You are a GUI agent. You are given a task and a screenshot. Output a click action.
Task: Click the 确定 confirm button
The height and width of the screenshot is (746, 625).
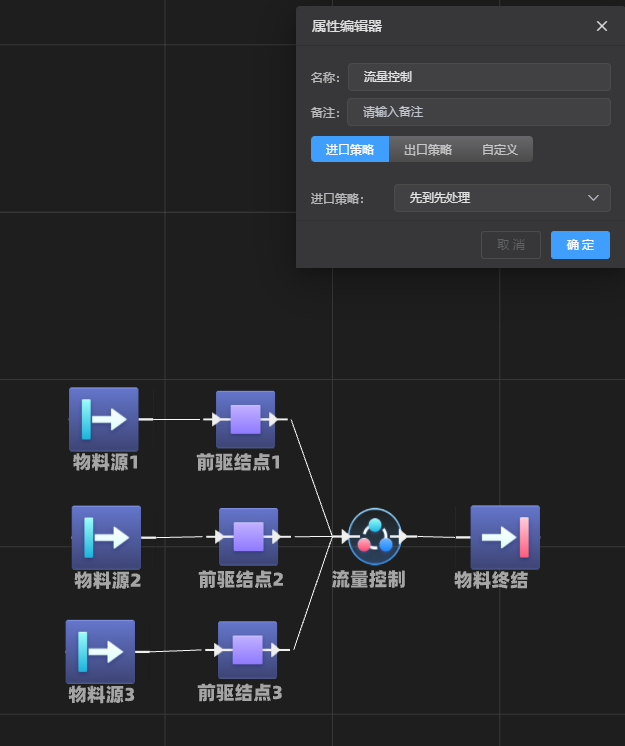pyautogui.click(x=580, y=245)
